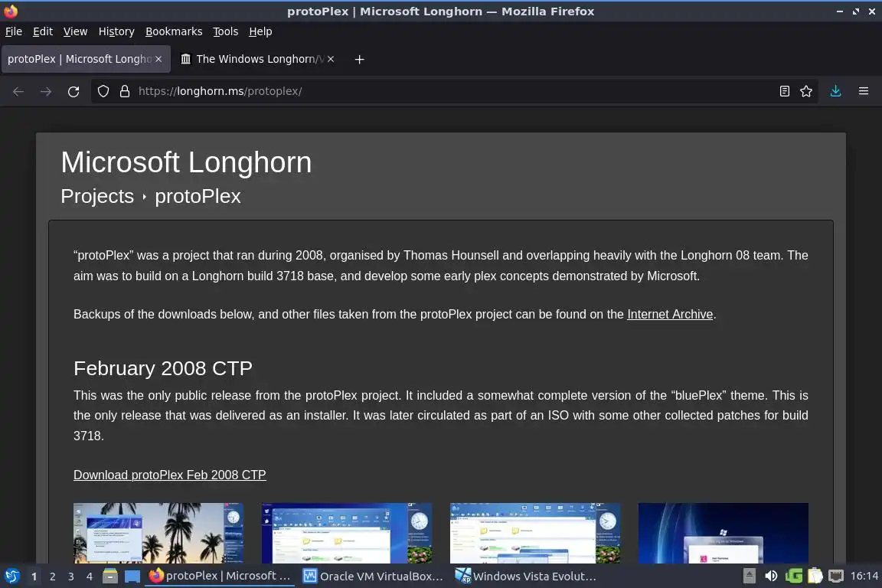Open the View menu
882x588 pixels.
(75, 31)
